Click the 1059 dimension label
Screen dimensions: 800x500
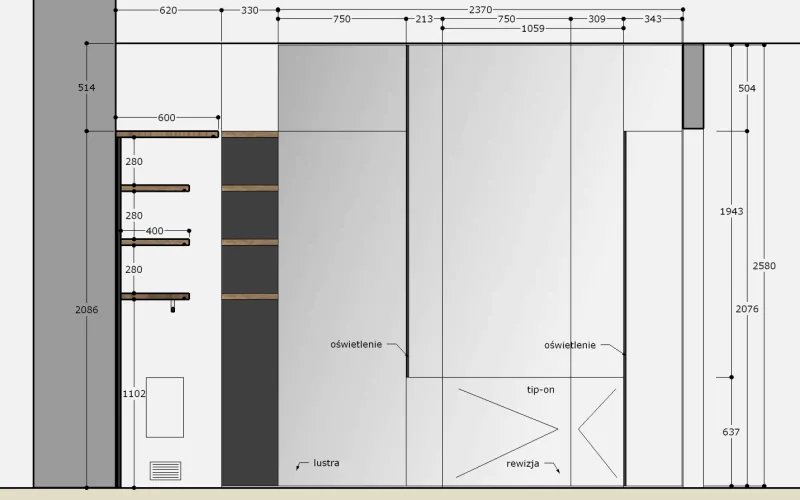click(533, 29)
